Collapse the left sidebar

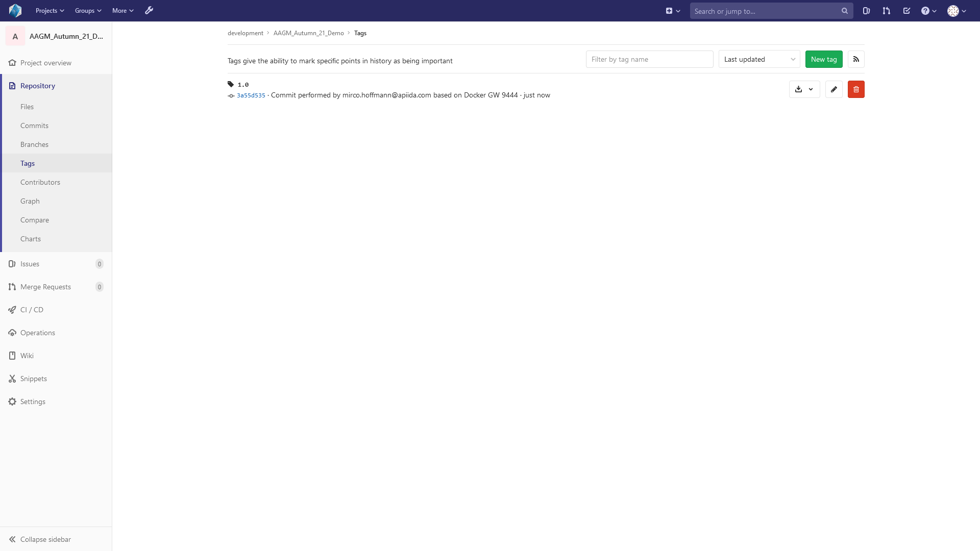pyautogui.click(x=45, y=539)
